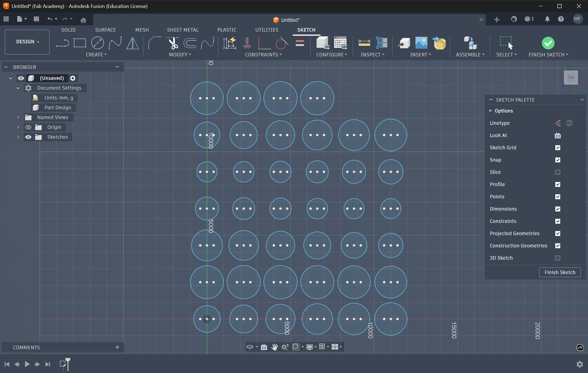
Task: Activate the Circle tool
Action: [98, 43]
